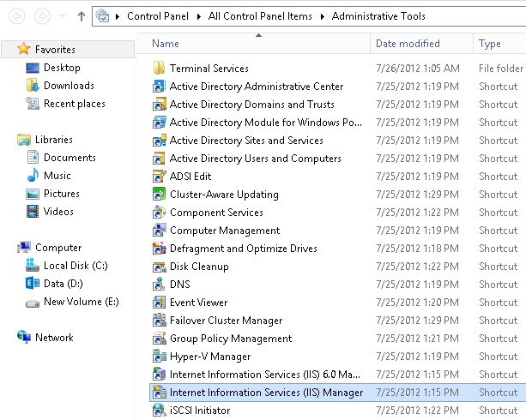Open Recent places in Favorites
The width and height of the screenshot is (526, 420).
[75, 104]
